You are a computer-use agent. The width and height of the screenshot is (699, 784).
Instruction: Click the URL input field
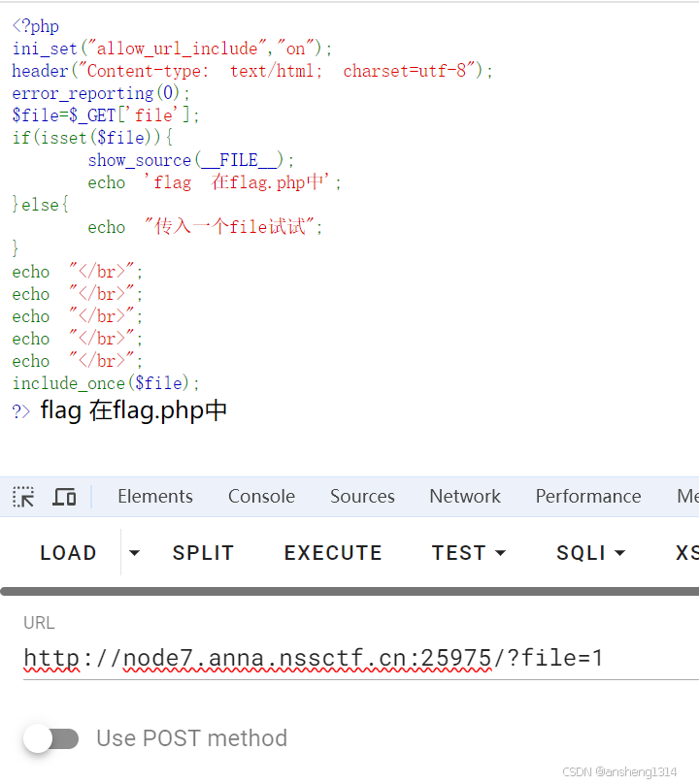tap(361, 658)
